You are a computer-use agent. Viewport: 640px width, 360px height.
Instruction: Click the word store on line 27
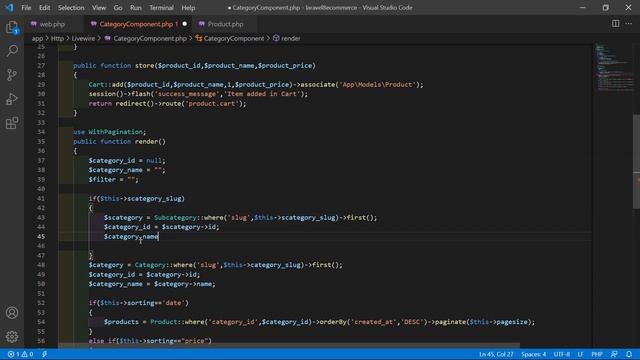(144, 65)
